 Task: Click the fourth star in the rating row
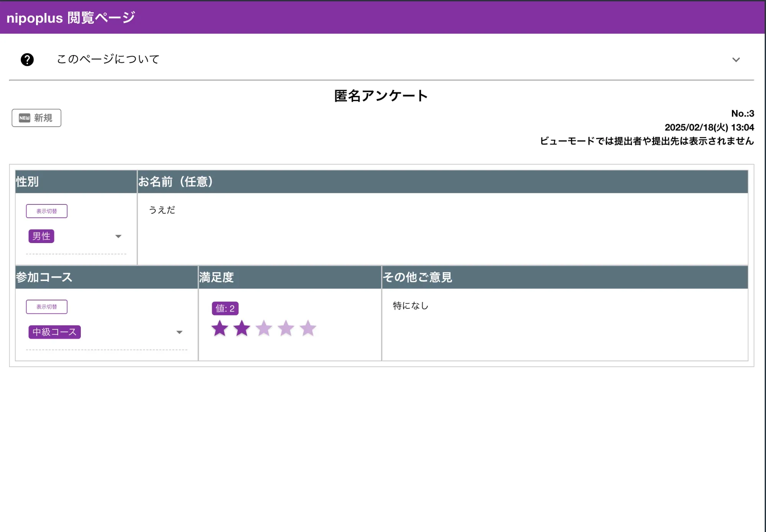click(286, 328)
